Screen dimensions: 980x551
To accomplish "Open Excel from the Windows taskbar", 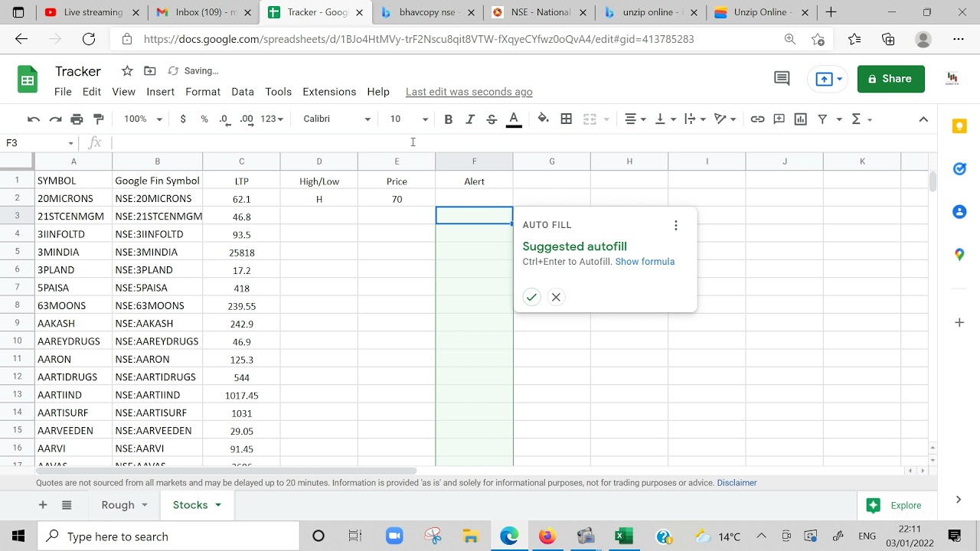I will click(624, 536).
